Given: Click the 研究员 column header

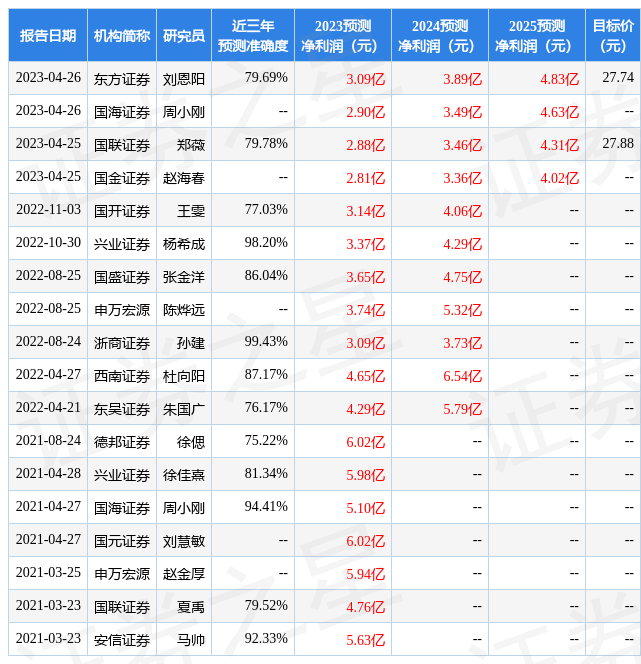Looking at the screenshot, I should coord(184,36).
